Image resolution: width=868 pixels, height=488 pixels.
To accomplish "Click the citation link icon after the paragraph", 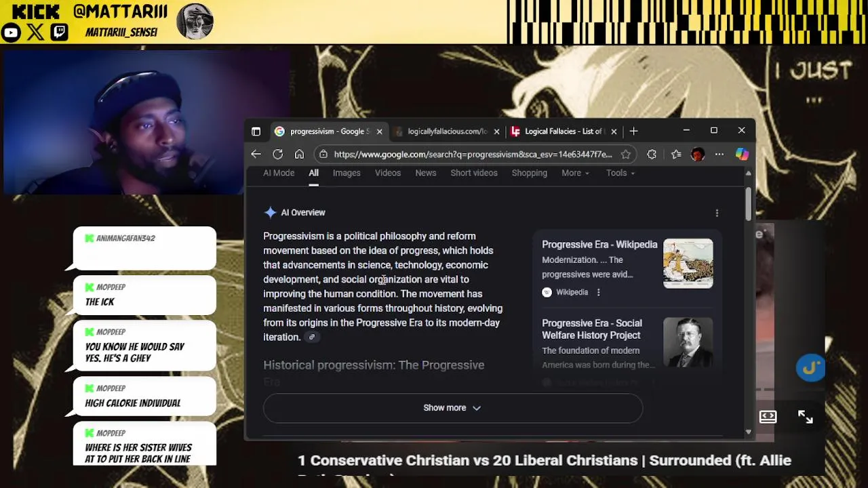I will tap(312, 337).
